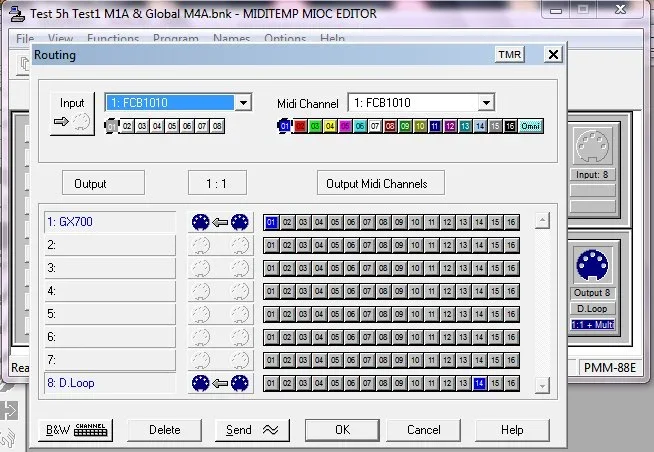Toggle output channel 01 on GX700 row
The width and height of the screenshot is (654, 452).
[271, 222]
